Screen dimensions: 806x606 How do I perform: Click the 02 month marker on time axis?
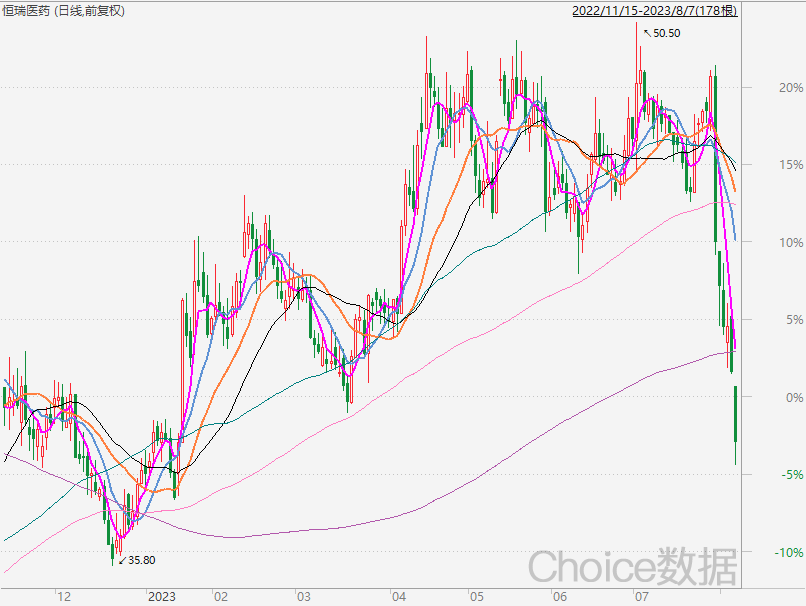[221, 597]
